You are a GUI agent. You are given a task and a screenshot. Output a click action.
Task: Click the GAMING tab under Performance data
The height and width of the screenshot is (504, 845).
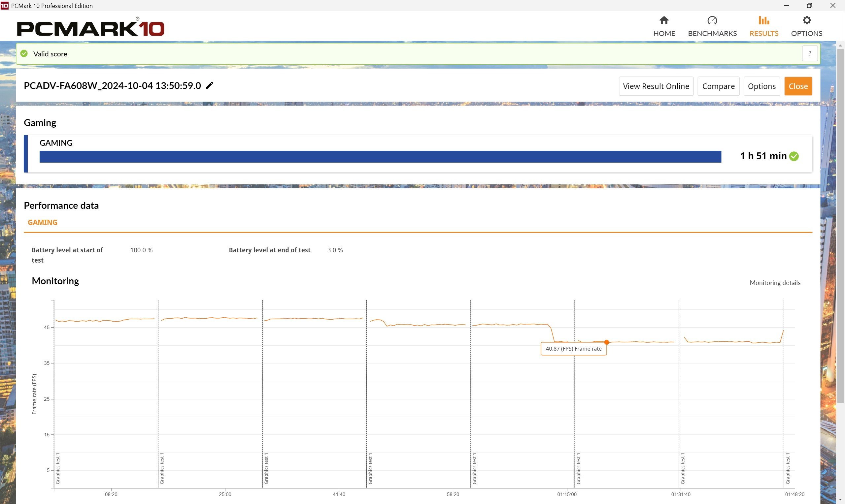click(x=43, y=223)
